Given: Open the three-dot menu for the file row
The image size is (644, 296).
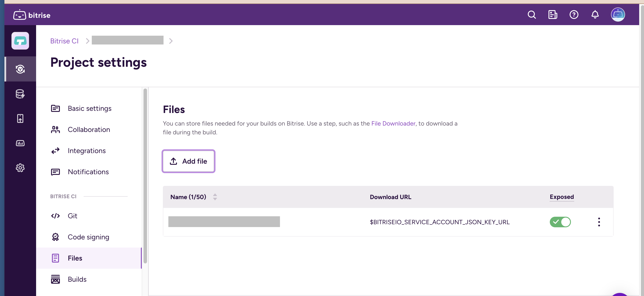Looking at the screenshot, I should 599,222.
